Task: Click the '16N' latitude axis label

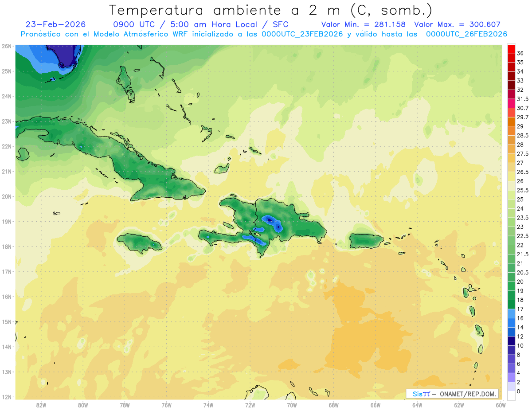Action: 7,297
